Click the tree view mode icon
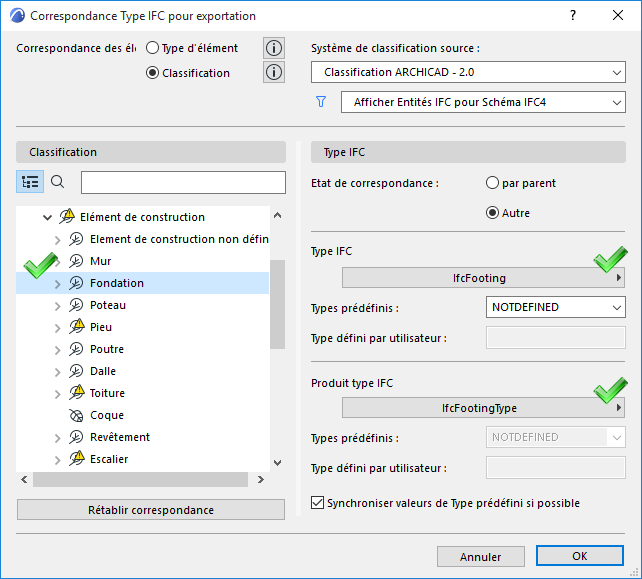The image size is (642, 579). [x=30, y=182]
